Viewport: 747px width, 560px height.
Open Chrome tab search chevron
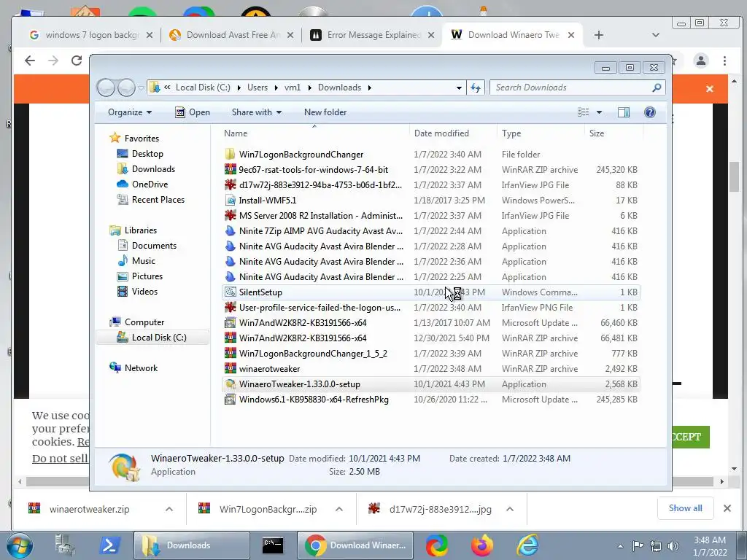click(x=656, y=35)
